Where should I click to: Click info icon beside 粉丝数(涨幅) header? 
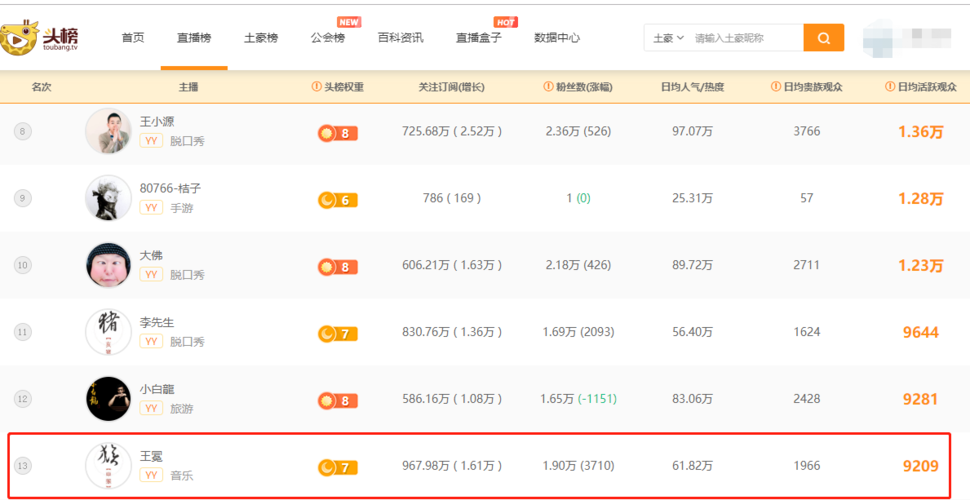[548, 87]
